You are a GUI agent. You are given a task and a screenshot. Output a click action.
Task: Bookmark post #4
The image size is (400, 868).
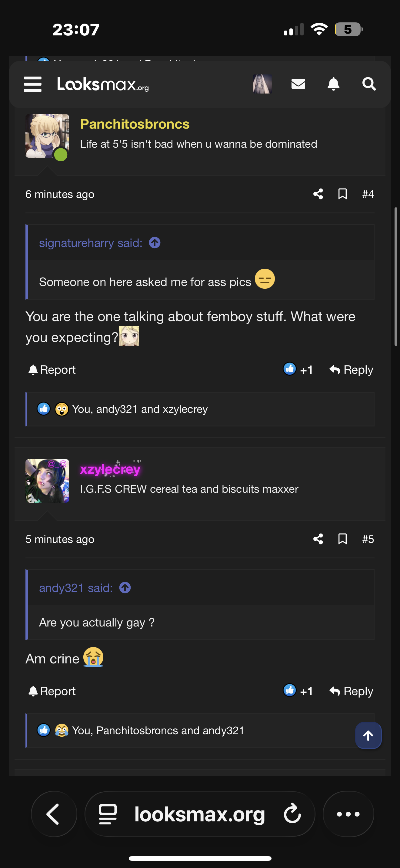coord(342,194)
